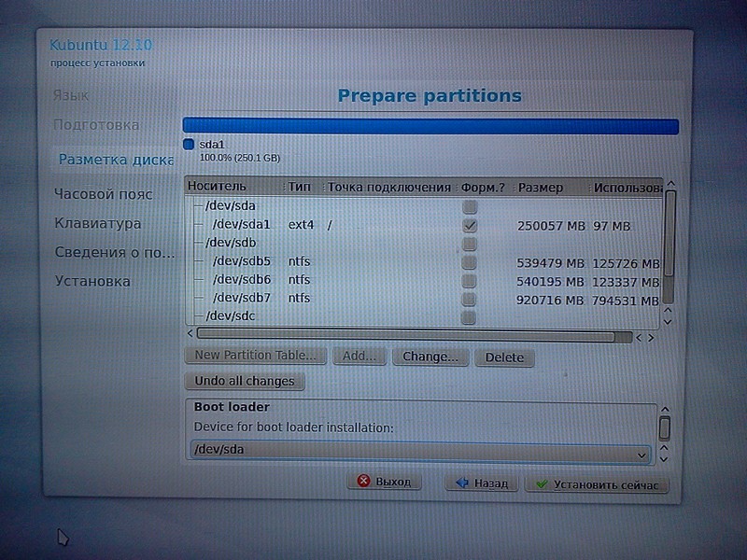Select the /dev/sdb6 ntfs partition
Viewport: 747px width, 560px height.
click(423, 281)
